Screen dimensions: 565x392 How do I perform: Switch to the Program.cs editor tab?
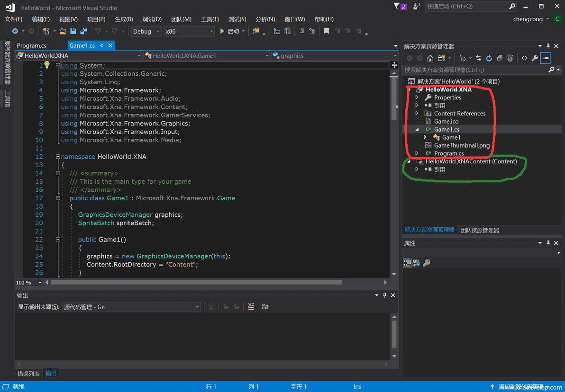[32, 45]
